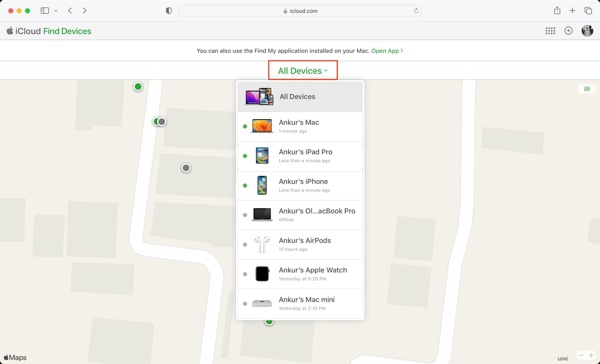Open the Safari sidebar toggle
This screenshot has height=364, width=600.
point(45,11)
